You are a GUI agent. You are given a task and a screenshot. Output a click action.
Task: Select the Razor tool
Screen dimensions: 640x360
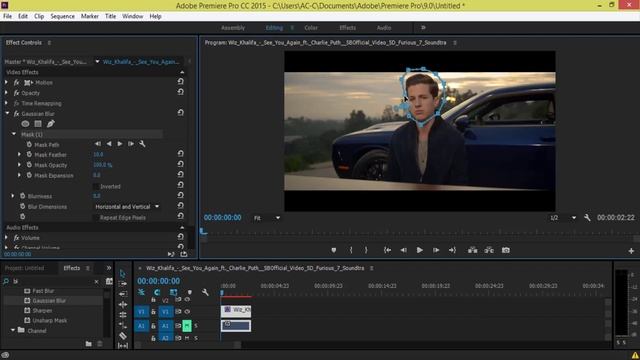[122, 336]
